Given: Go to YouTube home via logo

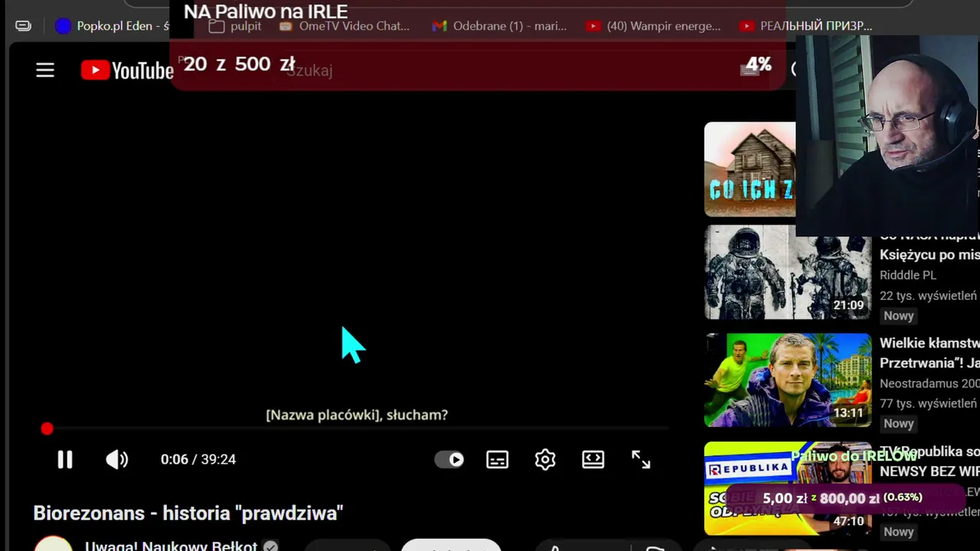Looking at the screenshot, I should 127,70.
